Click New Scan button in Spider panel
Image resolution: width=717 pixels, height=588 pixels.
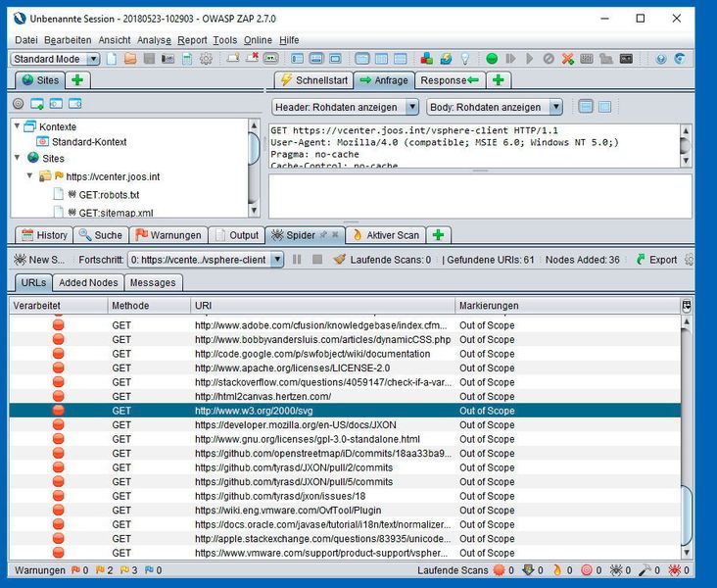click(39, 260)
